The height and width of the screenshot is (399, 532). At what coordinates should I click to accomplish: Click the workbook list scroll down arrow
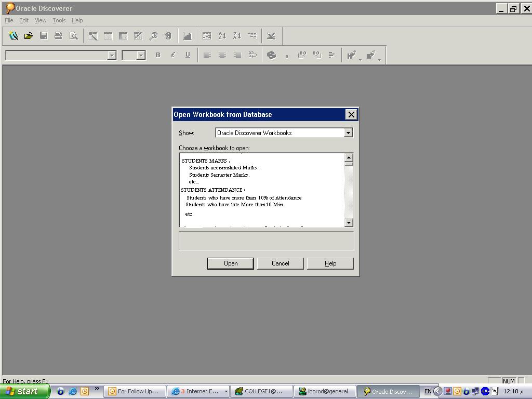pos(349,222)
